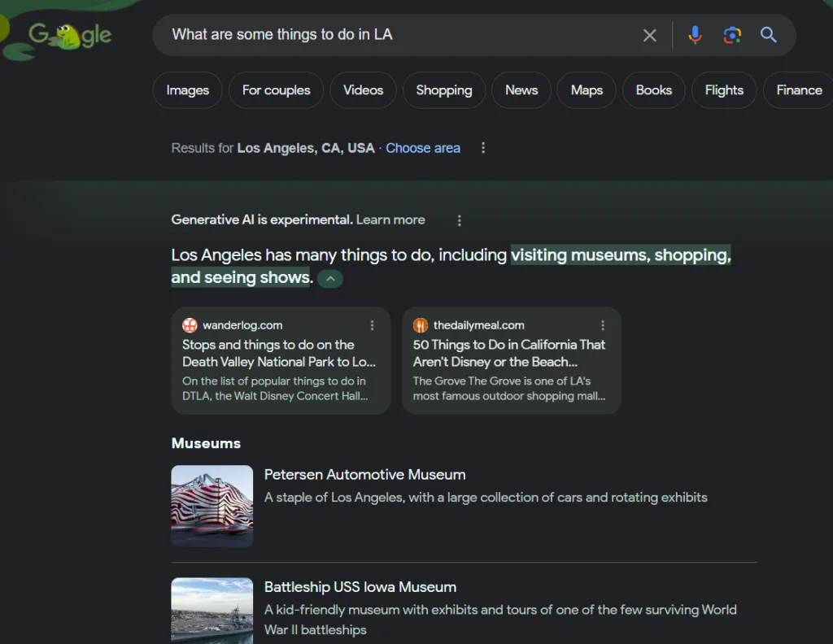Screen dimensions: 833x644
Task: Click the Google frog doodle logo
Action: (70, 35)
